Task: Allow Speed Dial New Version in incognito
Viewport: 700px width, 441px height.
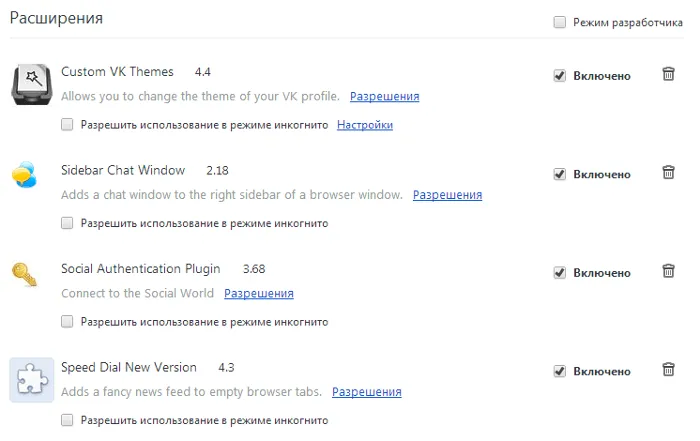Action: 67,420
